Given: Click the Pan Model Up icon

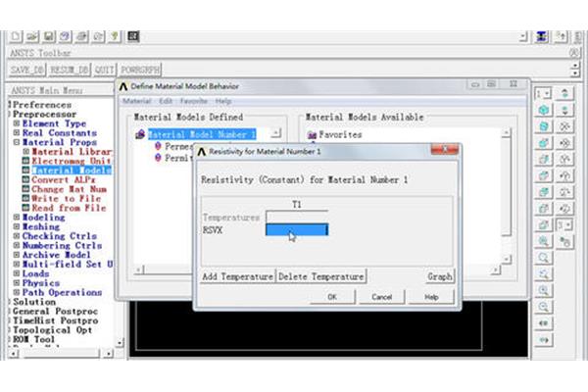Looking at the screenshot, I should 564,93.
